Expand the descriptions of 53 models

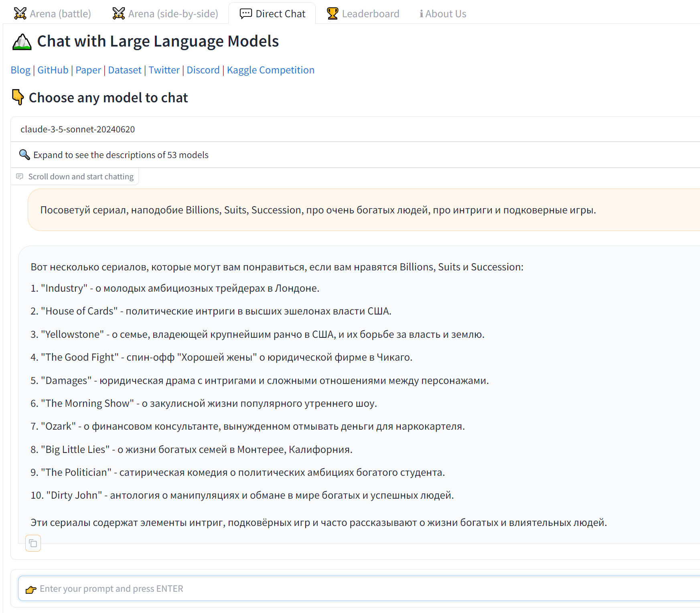click(x=121, y=155)
